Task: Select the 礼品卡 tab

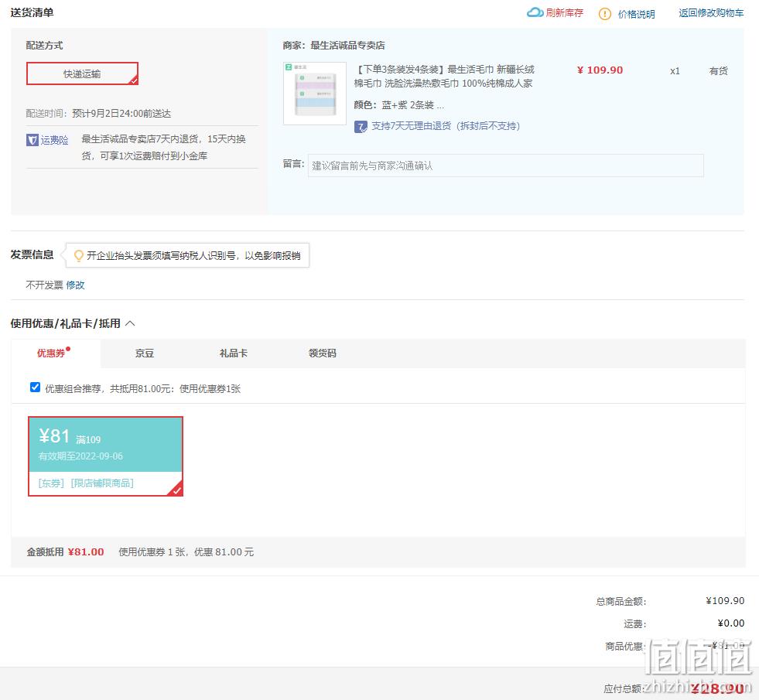Action: click(234, 353)
